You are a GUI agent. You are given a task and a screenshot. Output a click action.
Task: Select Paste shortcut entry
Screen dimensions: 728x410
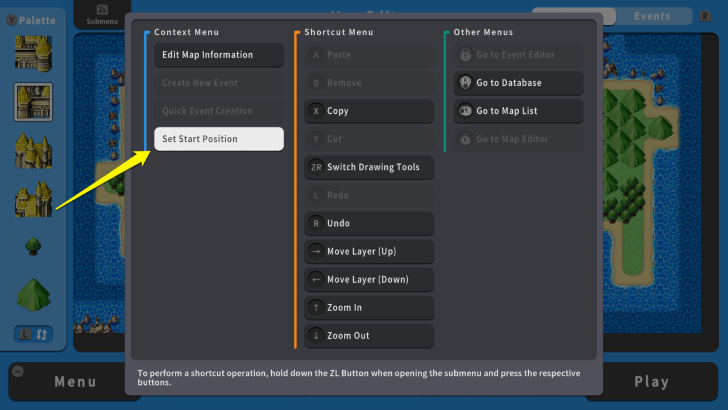coord(369,55)
